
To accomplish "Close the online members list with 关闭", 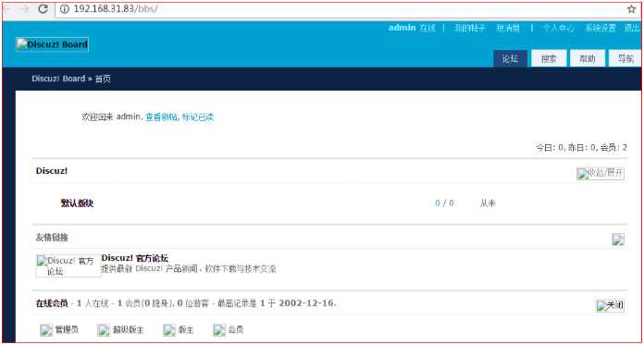I will [x=611, y=305].
